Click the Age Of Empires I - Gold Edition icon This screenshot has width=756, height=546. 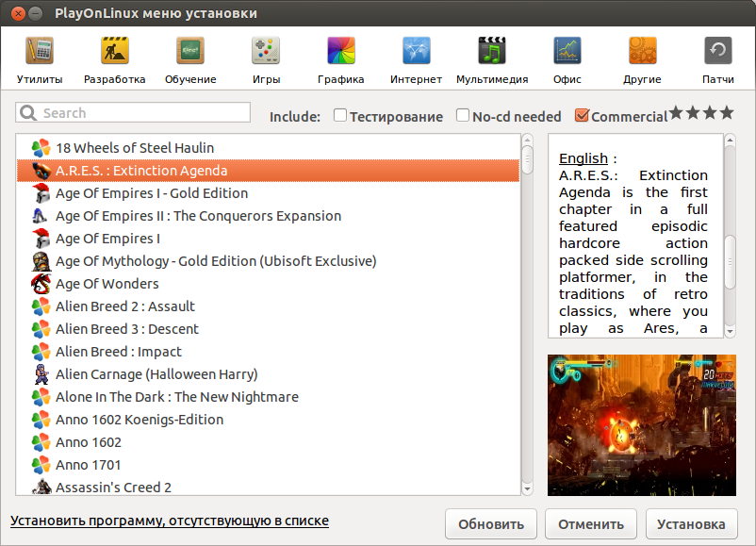pyautogui.click(x=41, y=193)
